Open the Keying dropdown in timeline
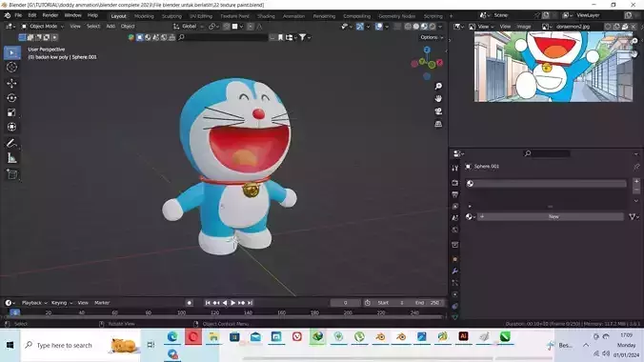This screenshot has height=362, width=644. (x=62, y=303)
